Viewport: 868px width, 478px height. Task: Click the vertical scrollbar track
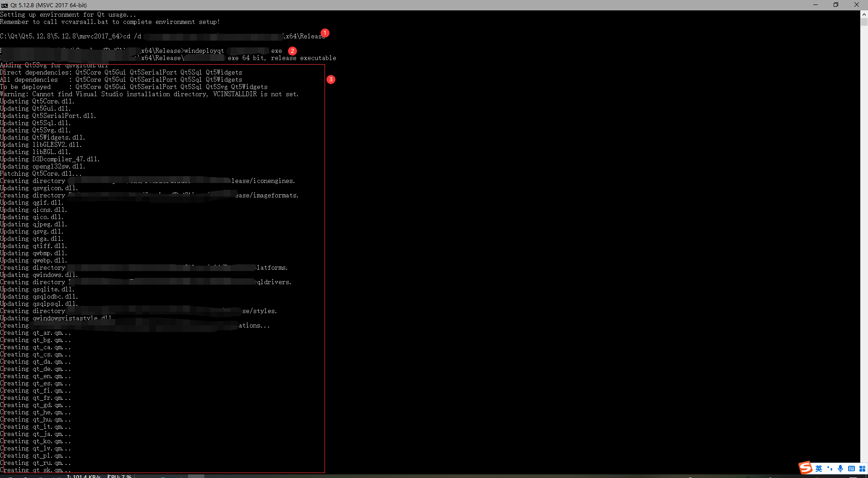click(864, 244)
